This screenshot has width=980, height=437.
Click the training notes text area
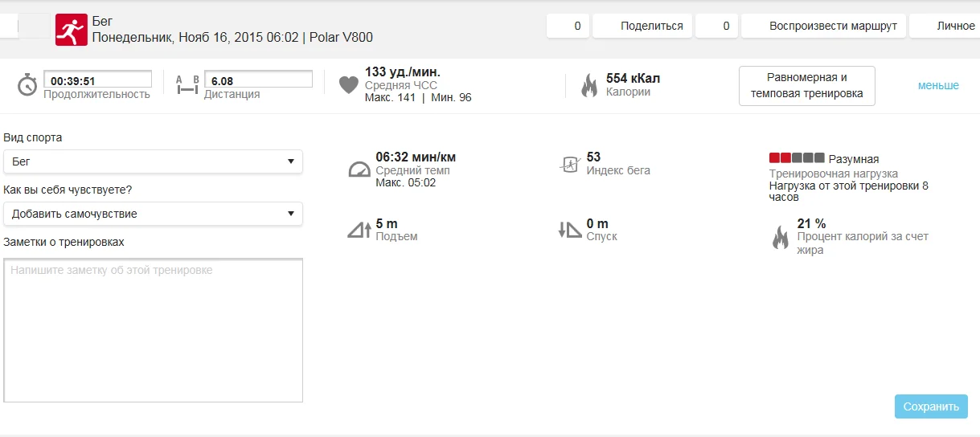(153, 329)
